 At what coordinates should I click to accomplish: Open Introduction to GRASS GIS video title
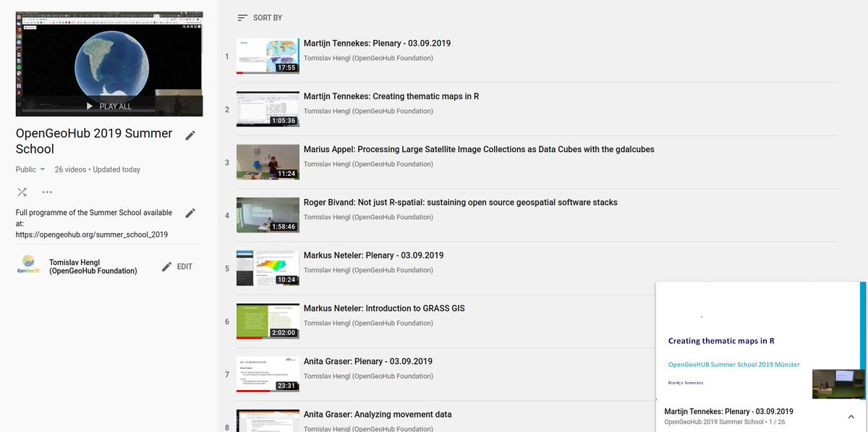(x=384, y=308)
